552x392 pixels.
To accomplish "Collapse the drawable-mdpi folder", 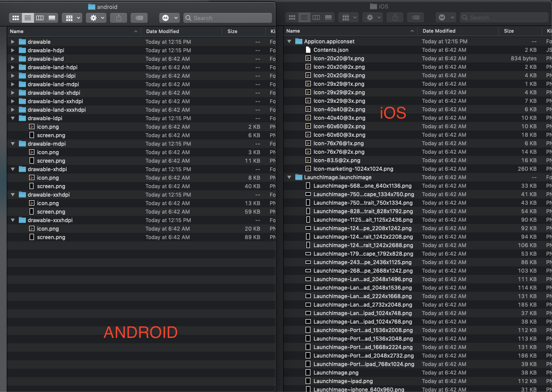I will tap(13, 143).
